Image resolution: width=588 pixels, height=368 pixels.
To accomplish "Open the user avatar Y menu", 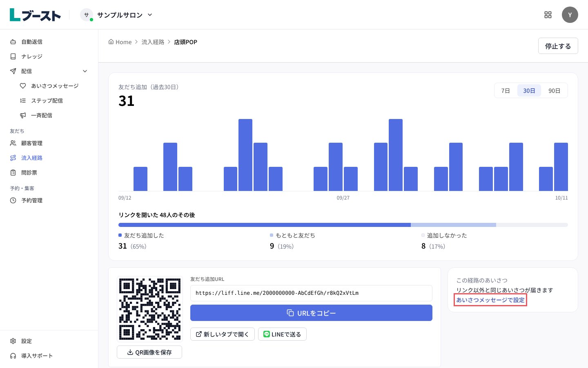I will point(570,15).
